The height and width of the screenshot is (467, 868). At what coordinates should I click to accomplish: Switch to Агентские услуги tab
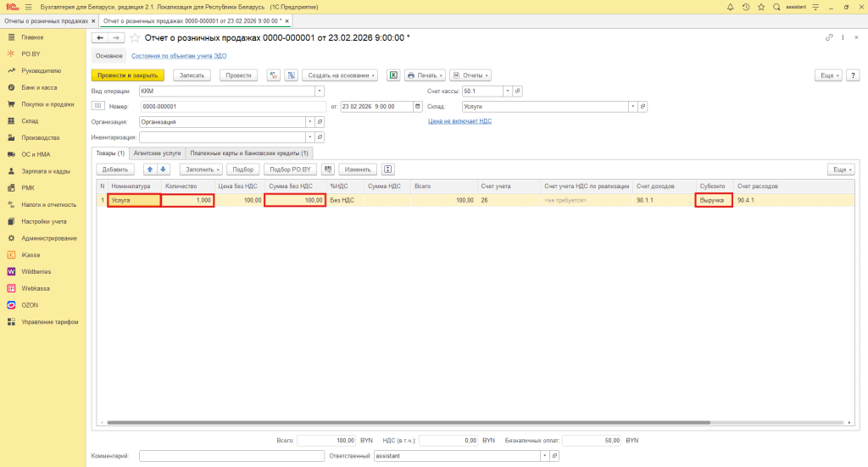coord(156,153)
